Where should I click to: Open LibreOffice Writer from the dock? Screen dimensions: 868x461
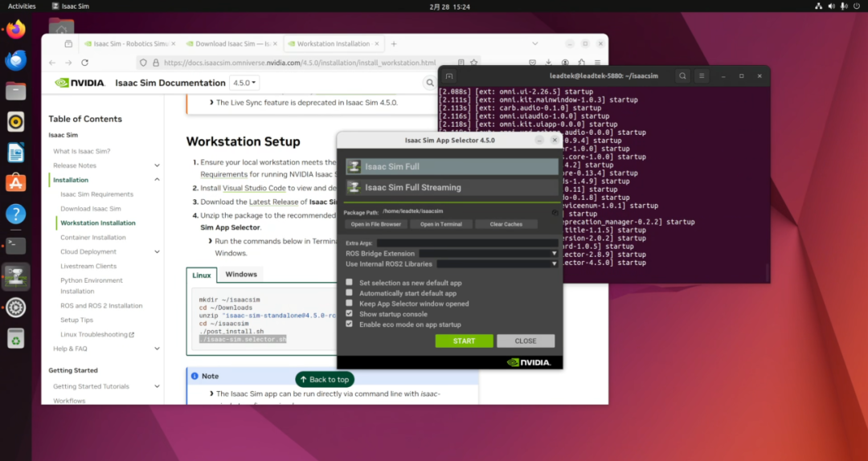click(x=15, y=152)
